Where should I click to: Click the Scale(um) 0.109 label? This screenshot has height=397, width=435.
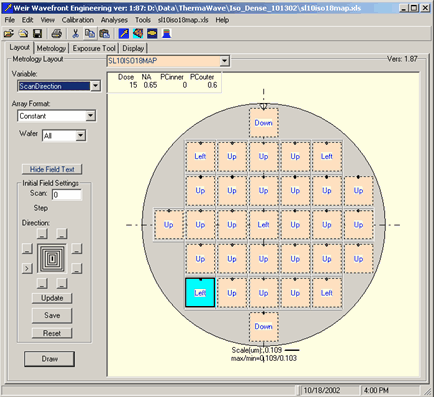(x=257, y=350)
